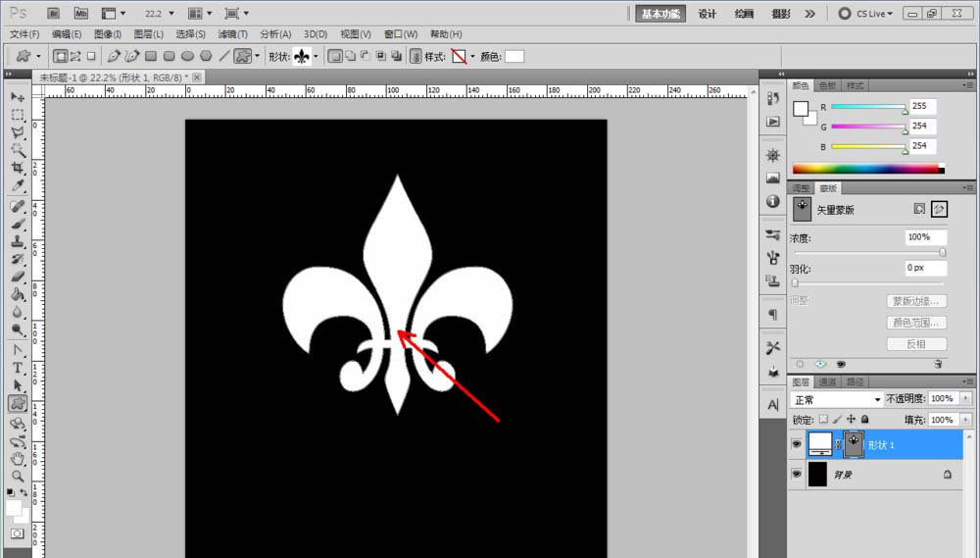Pick the Horizontal Type tool
The height and width of the screenshot is (558, 980).
click(x=18, y=368)
